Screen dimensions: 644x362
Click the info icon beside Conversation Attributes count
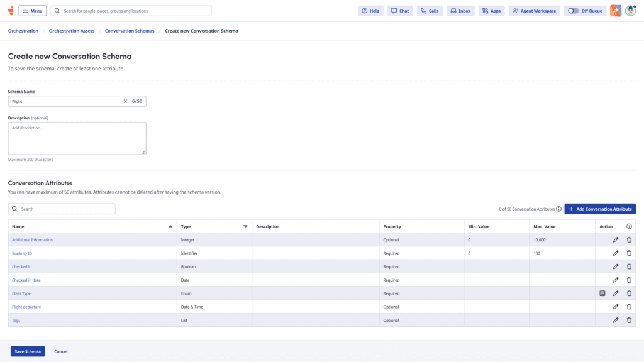(x=558, y=209)
